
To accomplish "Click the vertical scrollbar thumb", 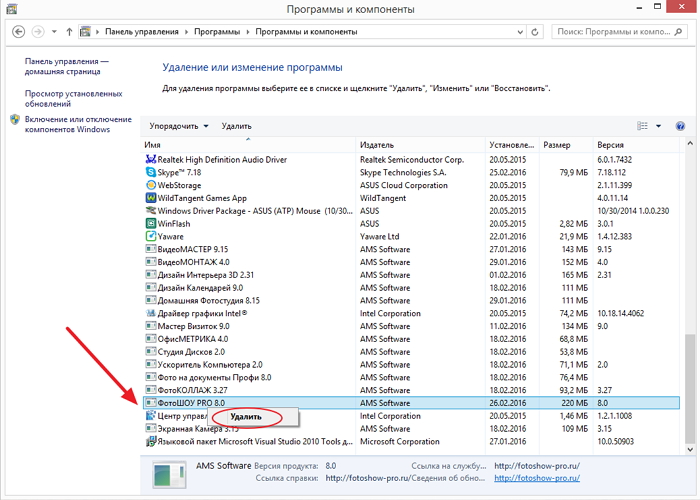I will point(690,388).
